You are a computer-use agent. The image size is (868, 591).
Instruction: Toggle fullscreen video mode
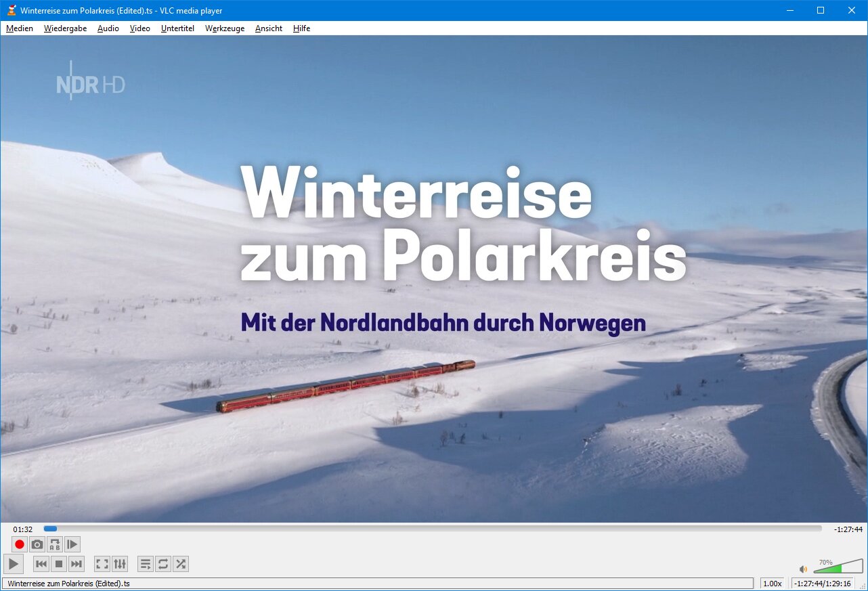click(102, 564)
